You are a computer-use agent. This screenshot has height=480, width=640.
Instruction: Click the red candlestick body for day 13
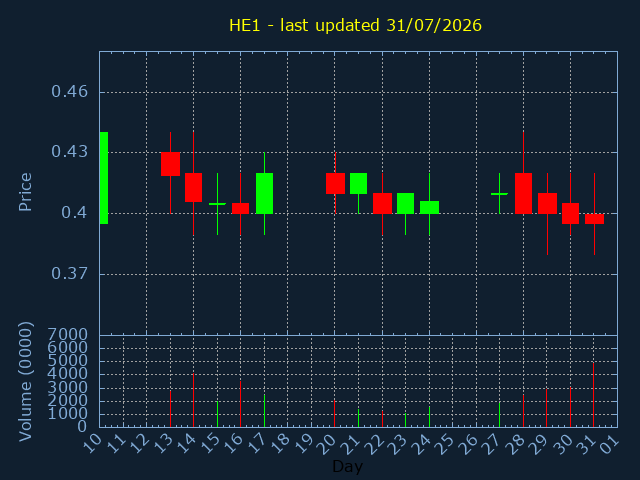pos(170,164)
